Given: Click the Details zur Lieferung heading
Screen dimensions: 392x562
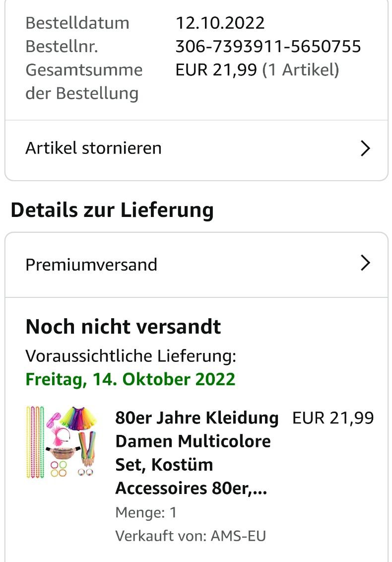Looking at the screenshot, I should pyautogui.click(x=112, y=210).
